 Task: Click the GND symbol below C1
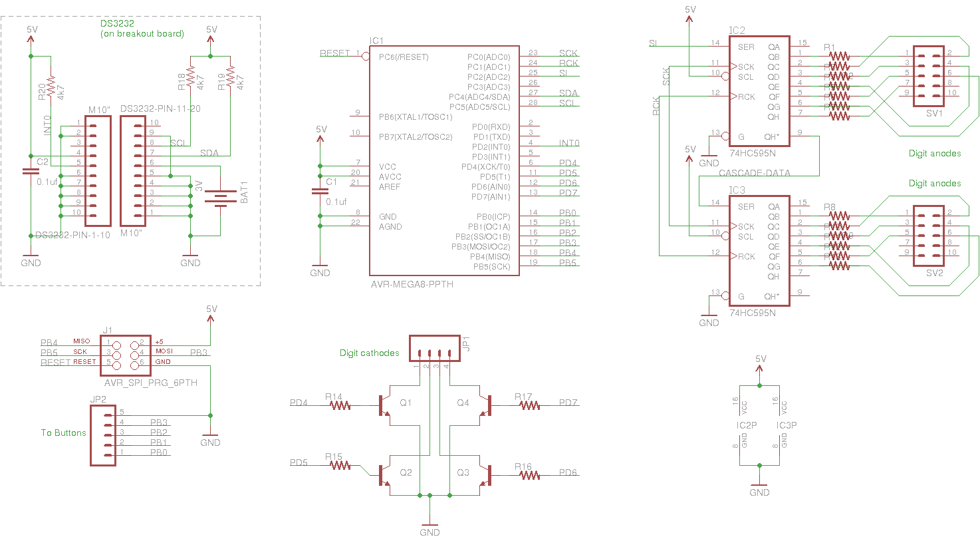pyautogui.click(x=320, y=264)
